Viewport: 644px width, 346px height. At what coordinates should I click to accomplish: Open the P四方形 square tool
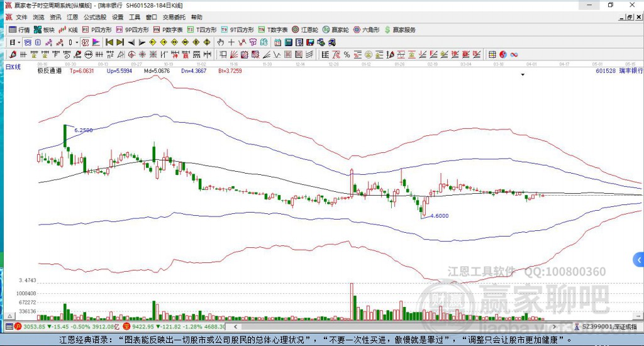[96, 30]
